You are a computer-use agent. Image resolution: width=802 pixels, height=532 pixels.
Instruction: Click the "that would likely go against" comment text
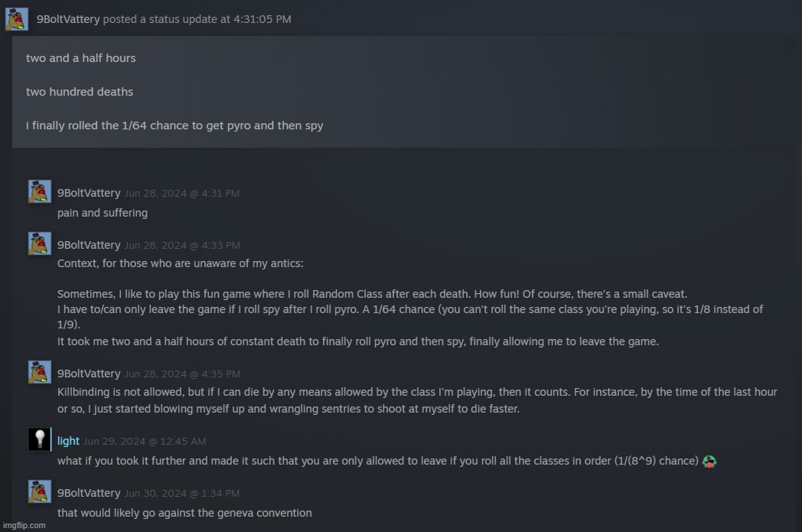(184, 513)
